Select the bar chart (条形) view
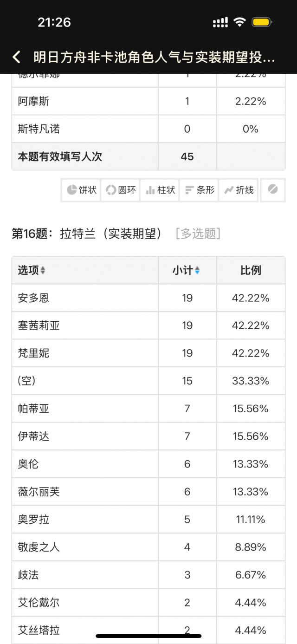Image resolution: width=297 pixels, height=644 pixels. 200,190
